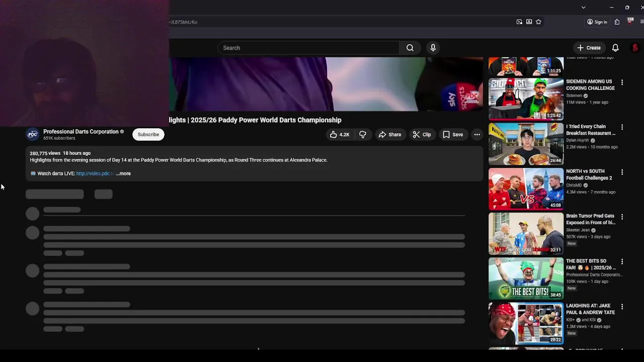The width and height of the screenshot is (644, 362).
Task: Save the video to a playlist
Action: 453,134
